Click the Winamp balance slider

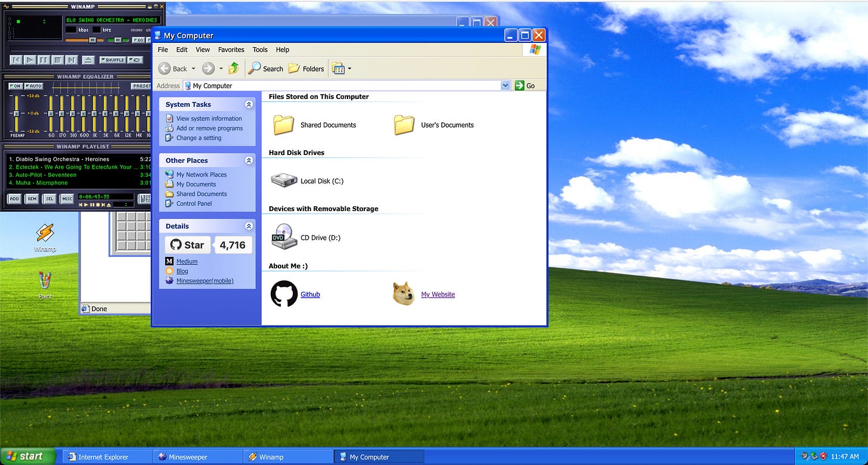tap(118, 40)
